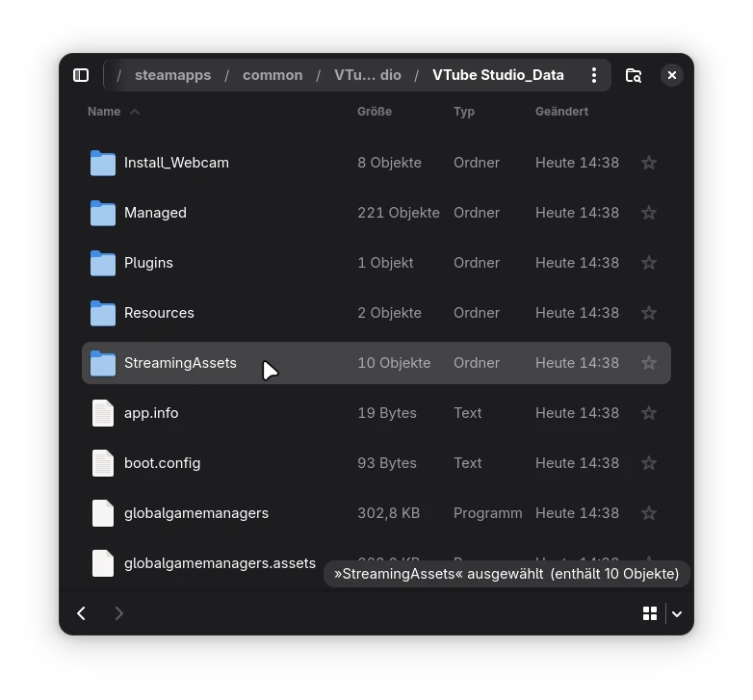753x700 pixels.
Task: Star the Managed folder
Action: click(649, 213)
